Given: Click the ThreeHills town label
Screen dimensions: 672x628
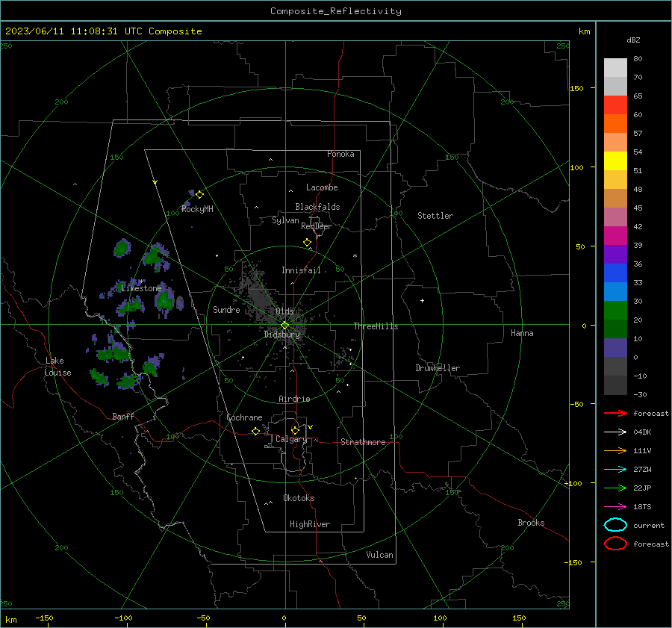Looking at the screenshot, I should 376,326.
